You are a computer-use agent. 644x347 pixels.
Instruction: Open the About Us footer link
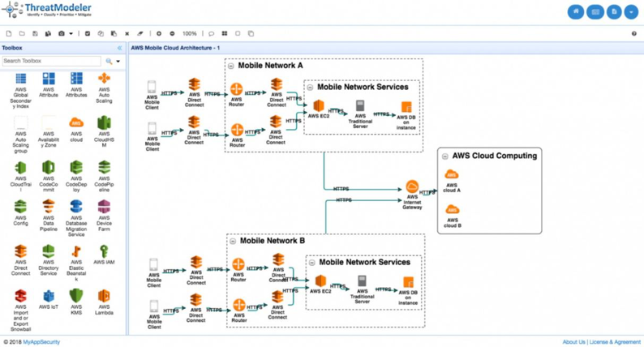(573, 341)
